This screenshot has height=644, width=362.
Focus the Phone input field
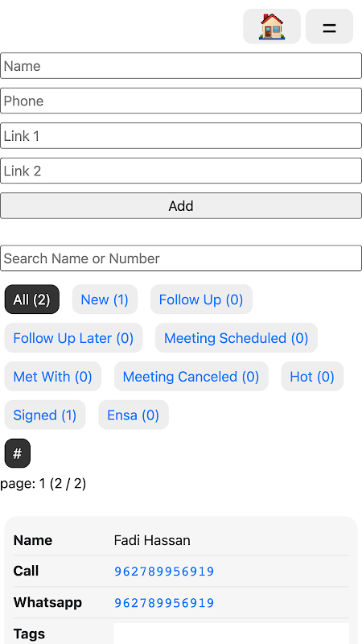click(181, 101)
